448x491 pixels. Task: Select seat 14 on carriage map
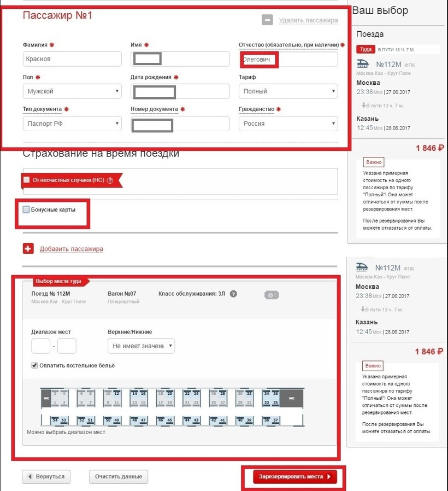134,393
